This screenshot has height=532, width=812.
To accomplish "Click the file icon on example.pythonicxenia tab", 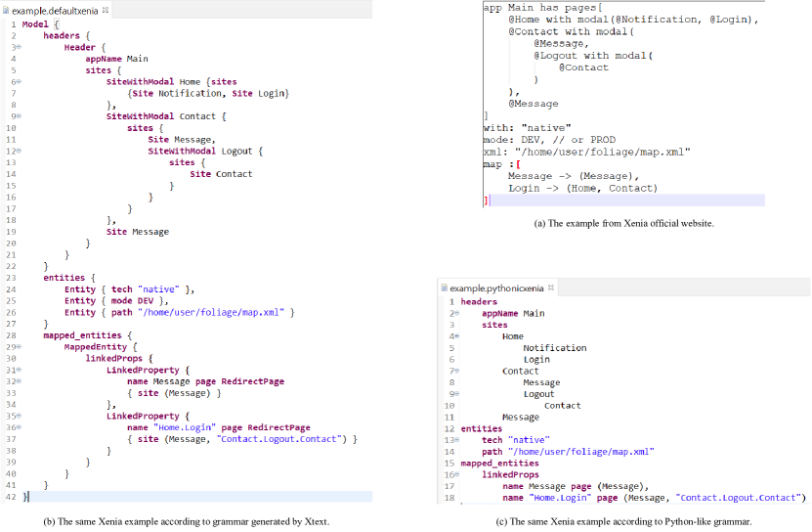I will 444,288.
